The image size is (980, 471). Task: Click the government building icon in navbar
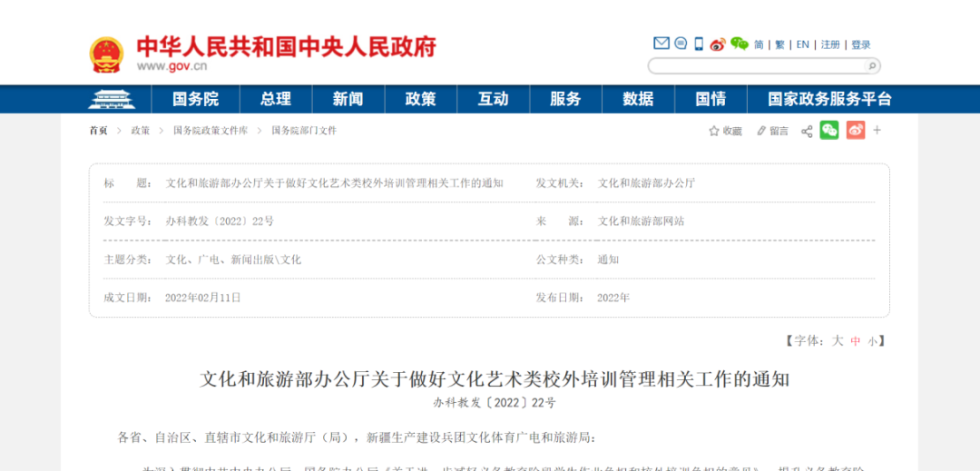tap(112, 99)
